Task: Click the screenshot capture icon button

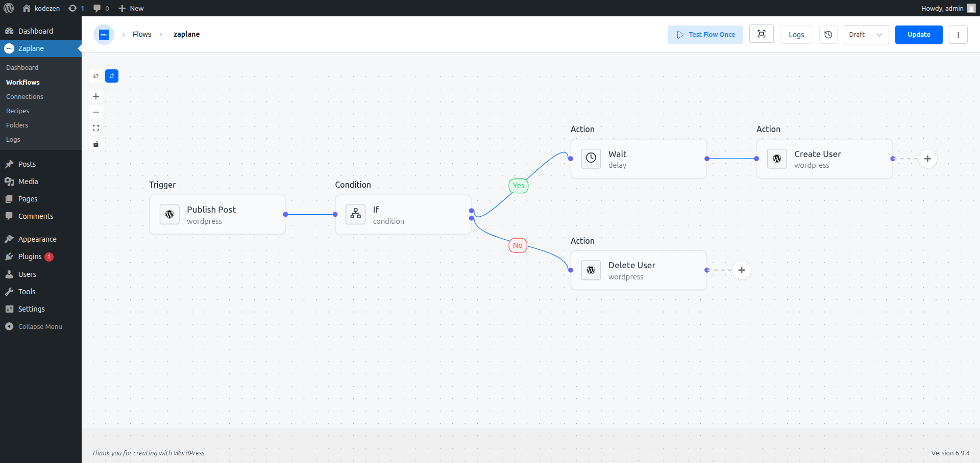Action: coord(762,34)
